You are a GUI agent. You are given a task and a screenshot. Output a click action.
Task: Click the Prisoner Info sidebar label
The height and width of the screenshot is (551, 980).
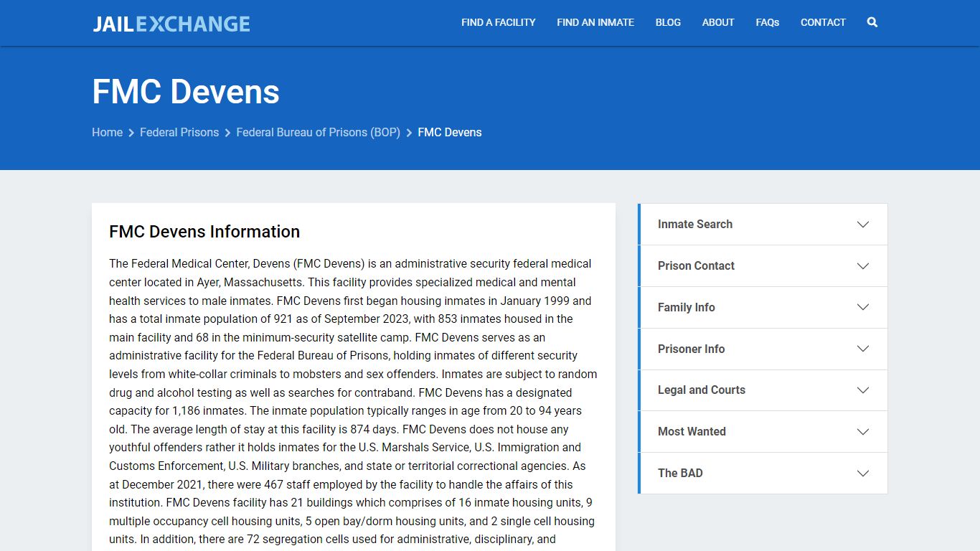(691, 349)
